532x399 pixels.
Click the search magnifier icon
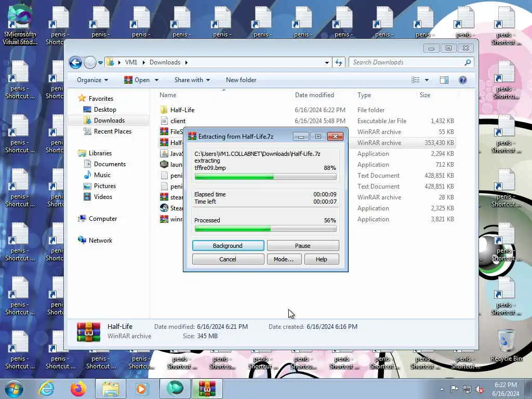point(468,62)
